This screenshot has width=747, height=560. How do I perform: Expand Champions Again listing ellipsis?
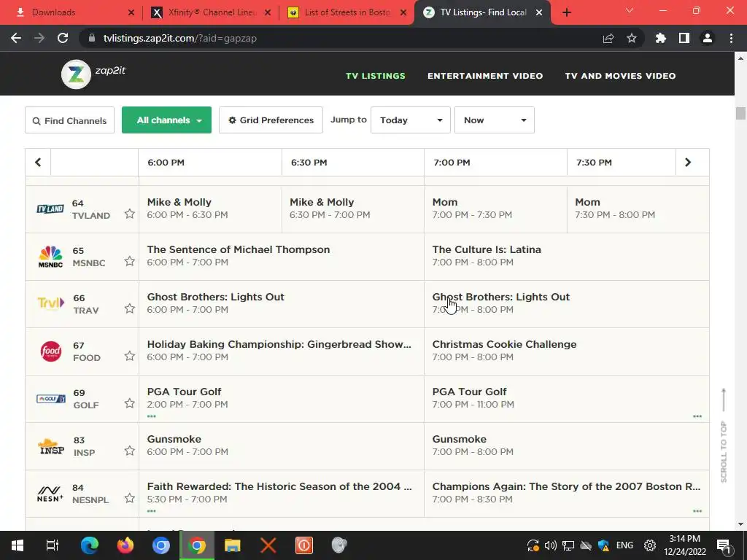coord(697,511)
